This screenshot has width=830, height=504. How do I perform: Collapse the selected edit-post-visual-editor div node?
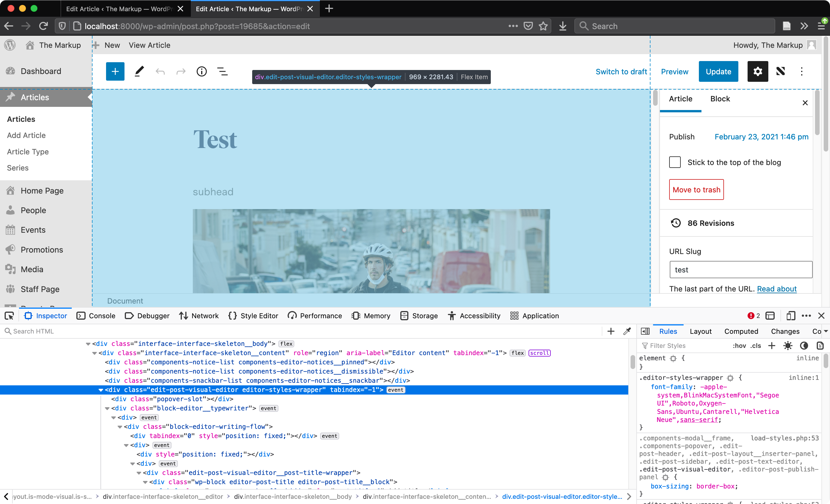(x=101, y=390)
